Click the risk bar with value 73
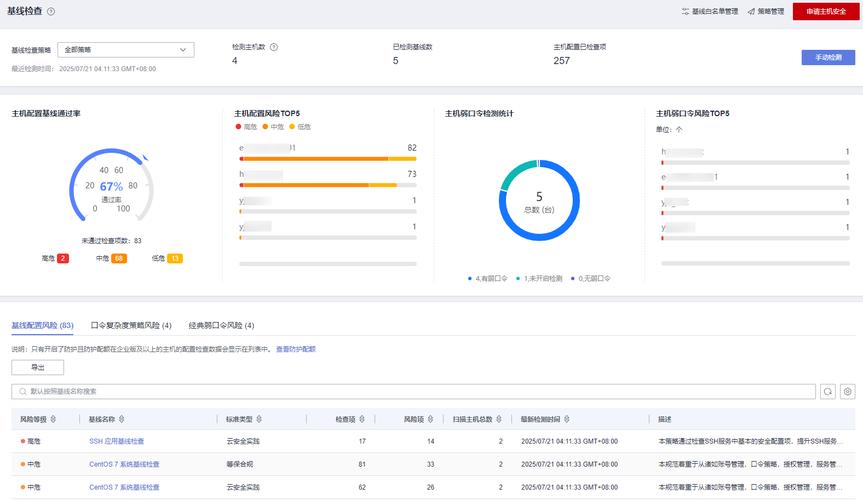The height and width of the screenshot is (500, 863). [328, 185]
